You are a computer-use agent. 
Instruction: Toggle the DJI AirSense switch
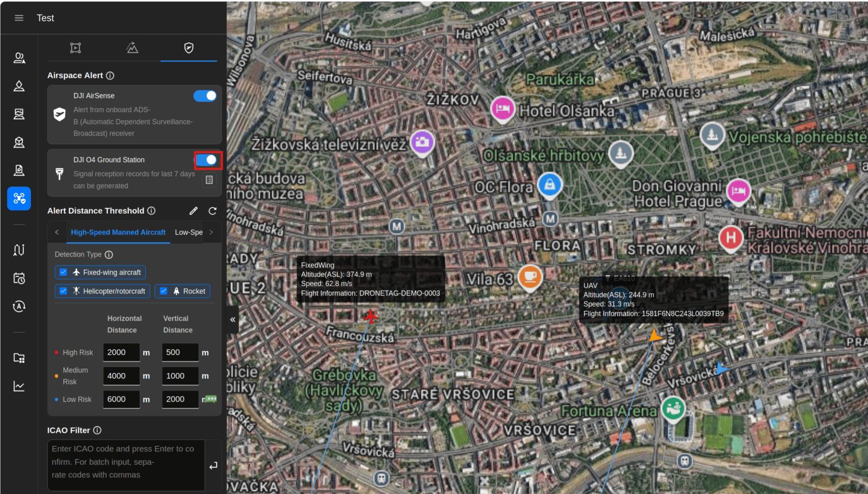(x=205, y=96)
